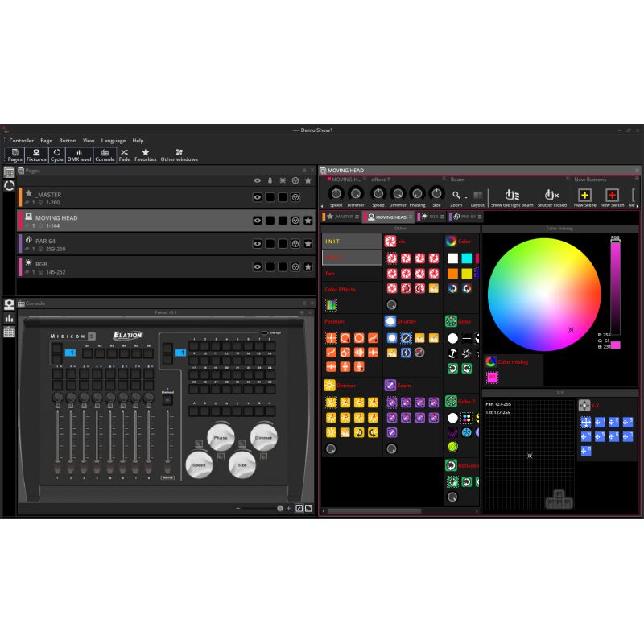The height and width of the screenshot is (644, 644).
Task: Click Show the light beam icon
Action: point(512,196)
